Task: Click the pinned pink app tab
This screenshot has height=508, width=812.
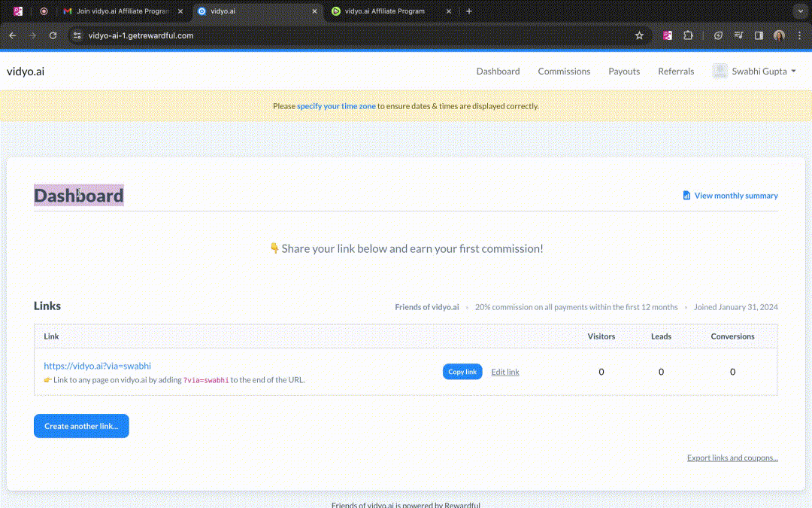Action: point(18,11)
